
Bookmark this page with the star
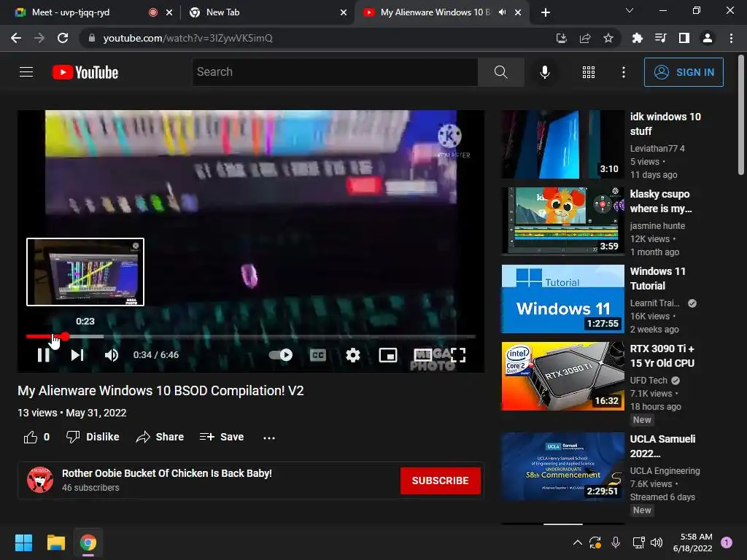tap(608, 38)
